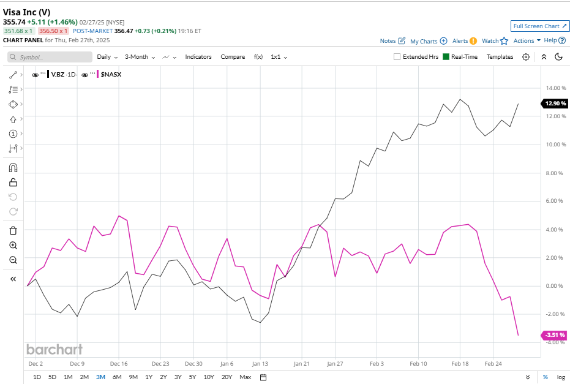This screenshot has height=392, width=570.
Task: Activate the magnet snapping tool
Action: point(13,167)
